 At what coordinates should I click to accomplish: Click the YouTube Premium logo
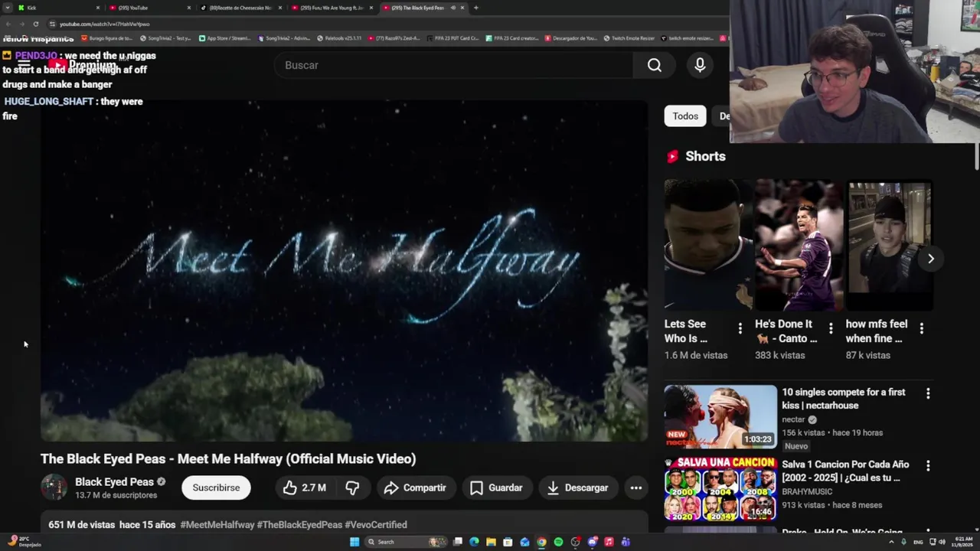pos(83,65)
